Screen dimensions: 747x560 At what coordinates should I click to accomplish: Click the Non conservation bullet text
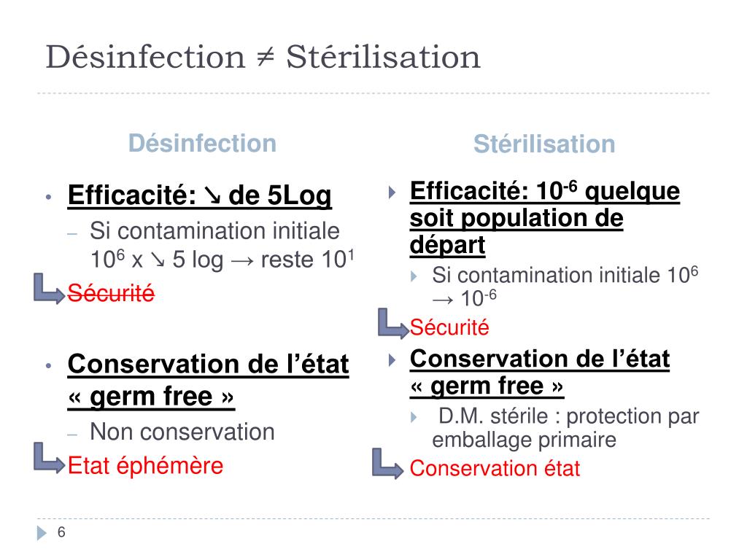click(x=182, y=432)
